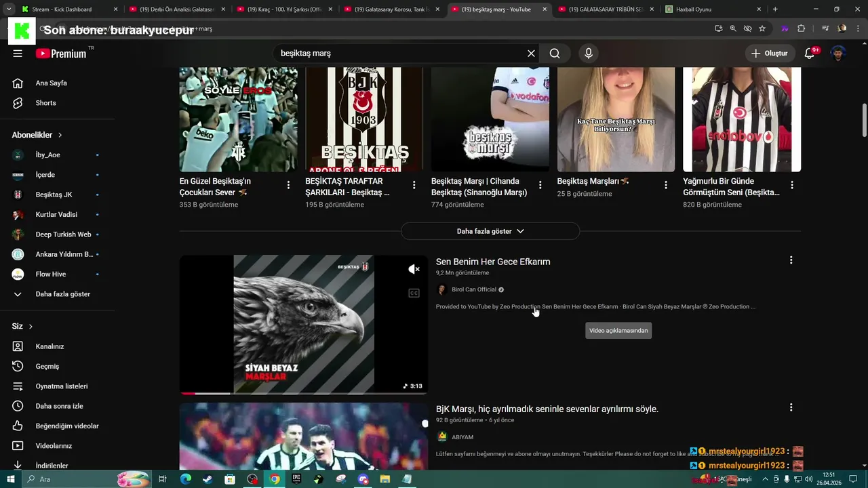
Task: Open Windows Start menu
Action: [x=11, y=479]
